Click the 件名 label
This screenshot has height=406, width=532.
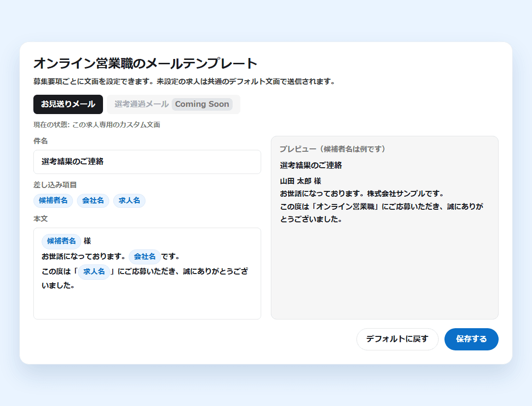pos(40,141)
